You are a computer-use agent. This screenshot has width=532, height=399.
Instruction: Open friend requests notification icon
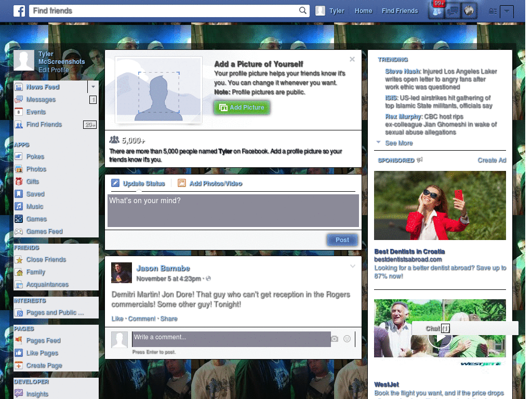[x=436, y=11]
